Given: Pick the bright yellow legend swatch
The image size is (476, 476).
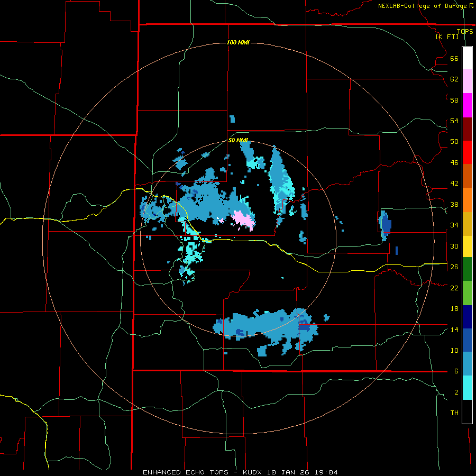Looking at the screenshot, I should (467, 246).
